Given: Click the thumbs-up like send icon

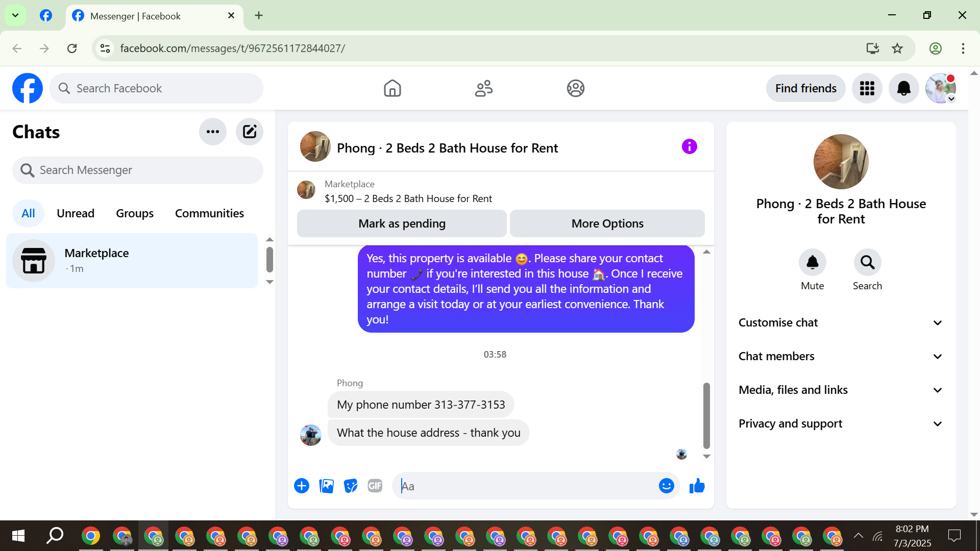Looking at the screenshot, I should point(697,486).
